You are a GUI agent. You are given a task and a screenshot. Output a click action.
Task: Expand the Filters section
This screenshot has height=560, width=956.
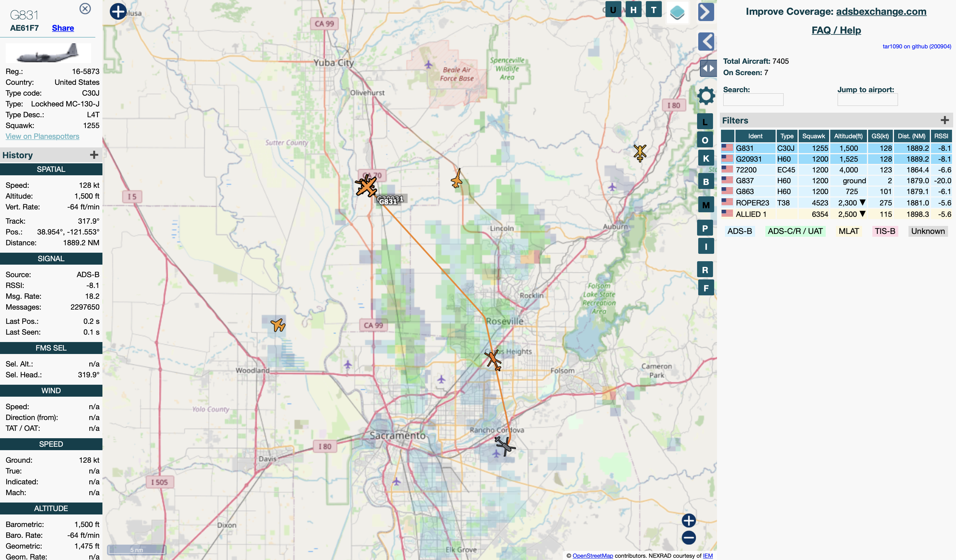pos(945,120)
